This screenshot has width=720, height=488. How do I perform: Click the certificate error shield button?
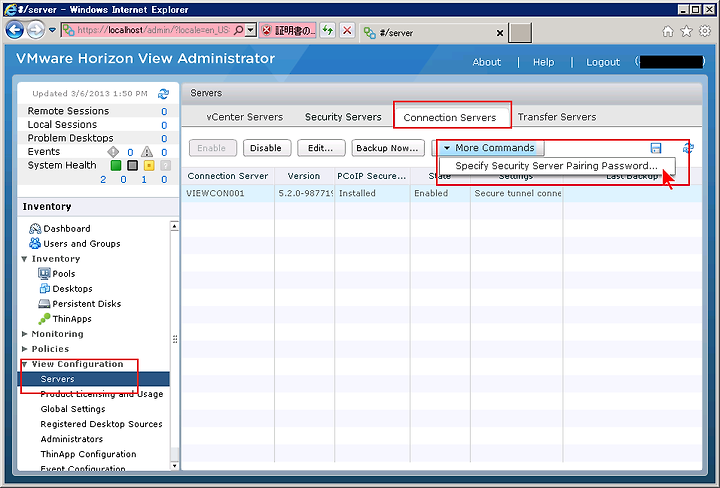(287, 31)
